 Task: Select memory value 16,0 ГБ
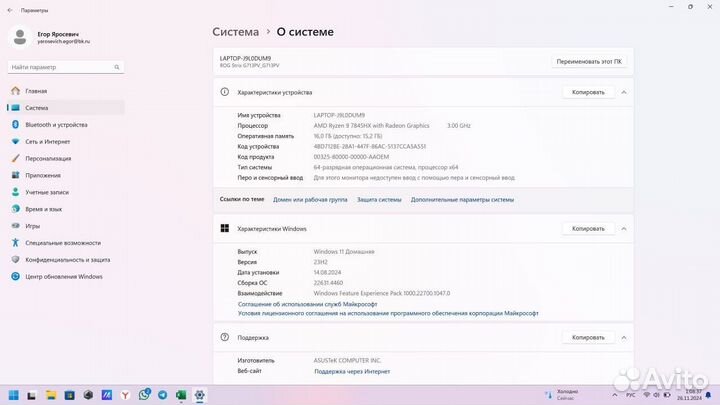[348, 136]
